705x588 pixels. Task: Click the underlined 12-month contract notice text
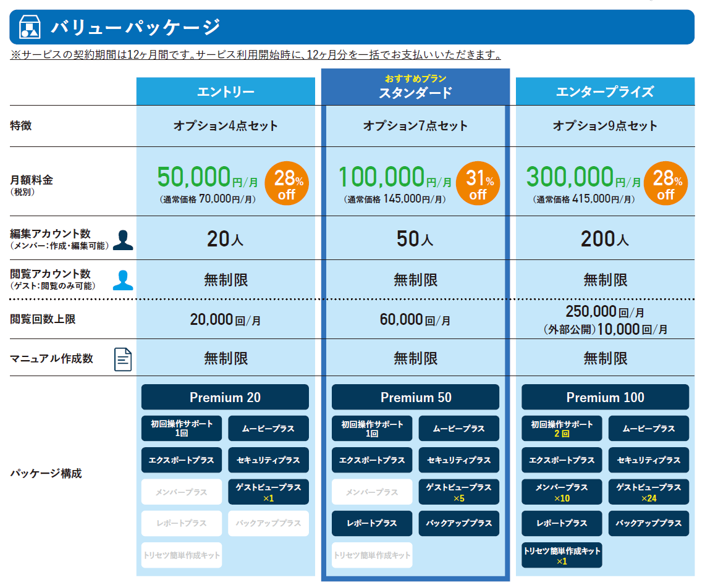point(255,55)
